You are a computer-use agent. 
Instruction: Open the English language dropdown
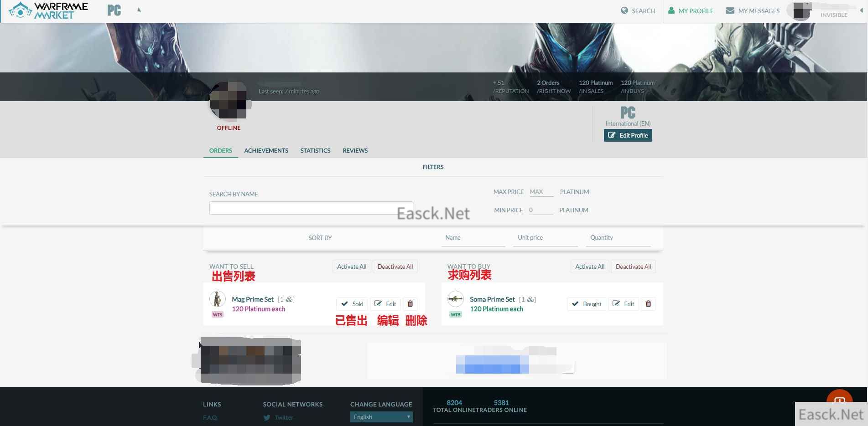(x=381, y=417)
